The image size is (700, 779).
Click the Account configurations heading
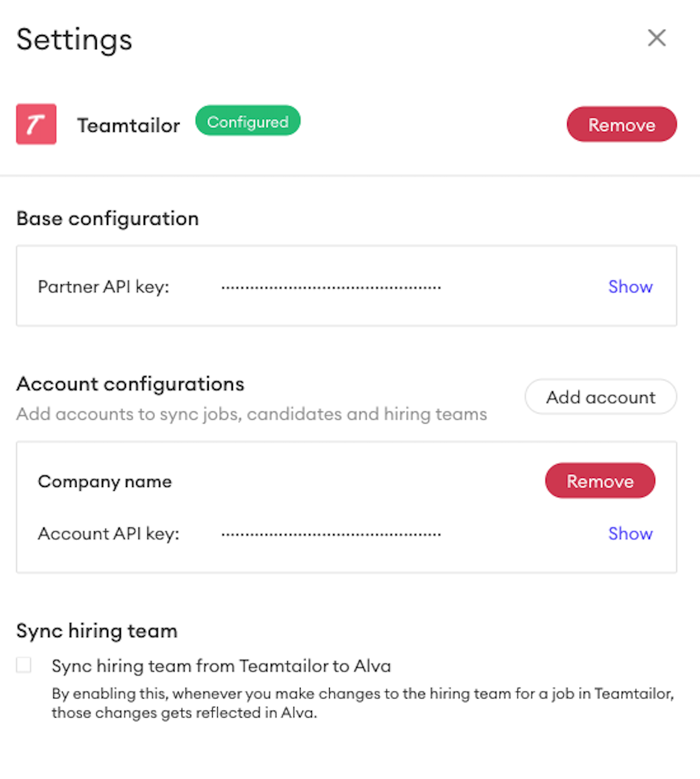tap(130, 384)
